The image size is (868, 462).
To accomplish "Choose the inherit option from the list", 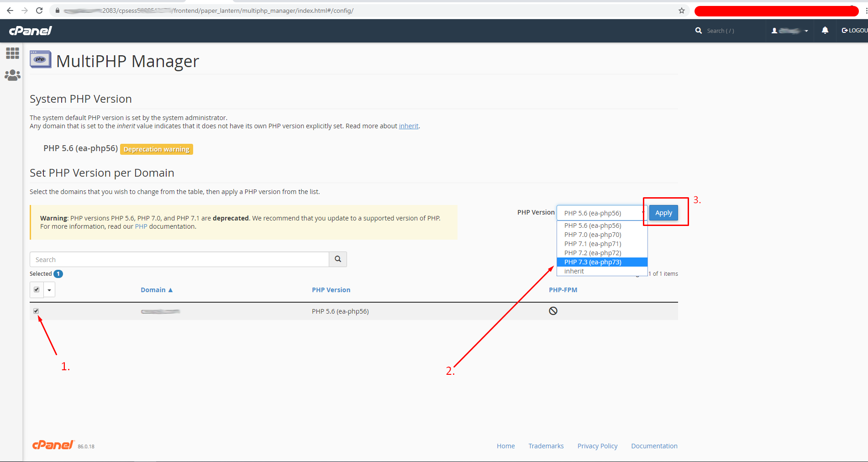I will 602,271.
